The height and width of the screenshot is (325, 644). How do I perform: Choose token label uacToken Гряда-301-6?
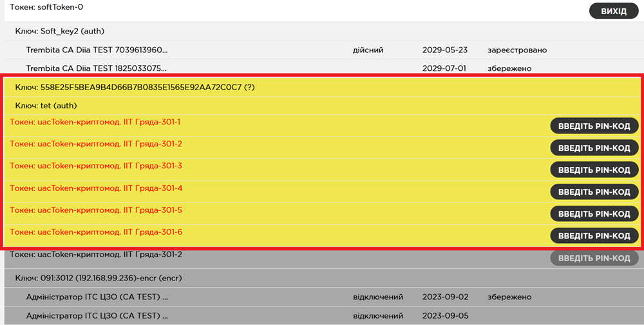(96, 232)
